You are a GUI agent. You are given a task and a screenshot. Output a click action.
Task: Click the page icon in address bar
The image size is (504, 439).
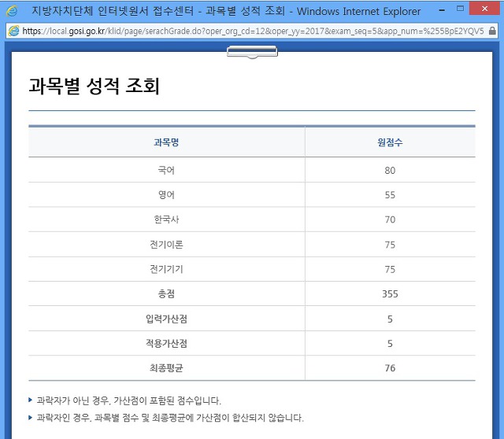pos(14,31)
